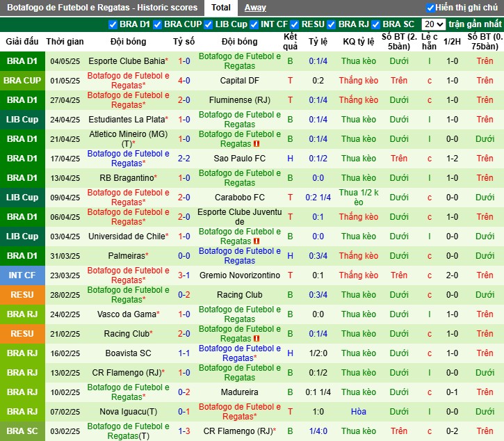The image size is (504, 441).
Task: Click red card icon in 03/04/25 row
Action: [x=257, y=241]
